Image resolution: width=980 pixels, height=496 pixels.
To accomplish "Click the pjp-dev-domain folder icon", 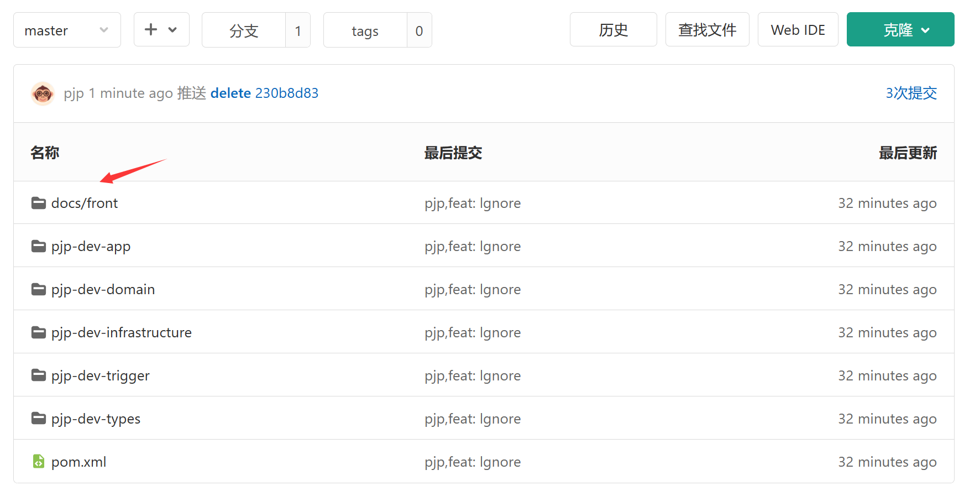I will [39, 289].
